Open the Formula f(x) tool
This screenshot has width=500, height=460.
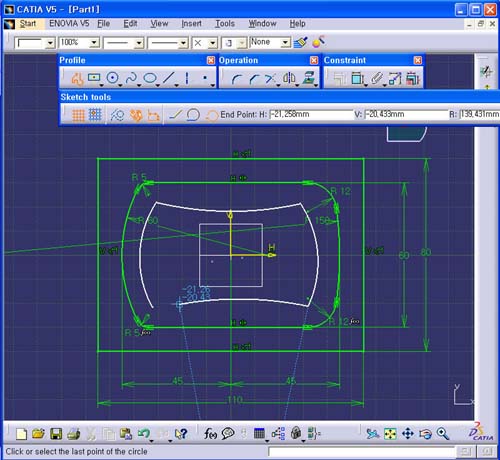pos(210,433)
